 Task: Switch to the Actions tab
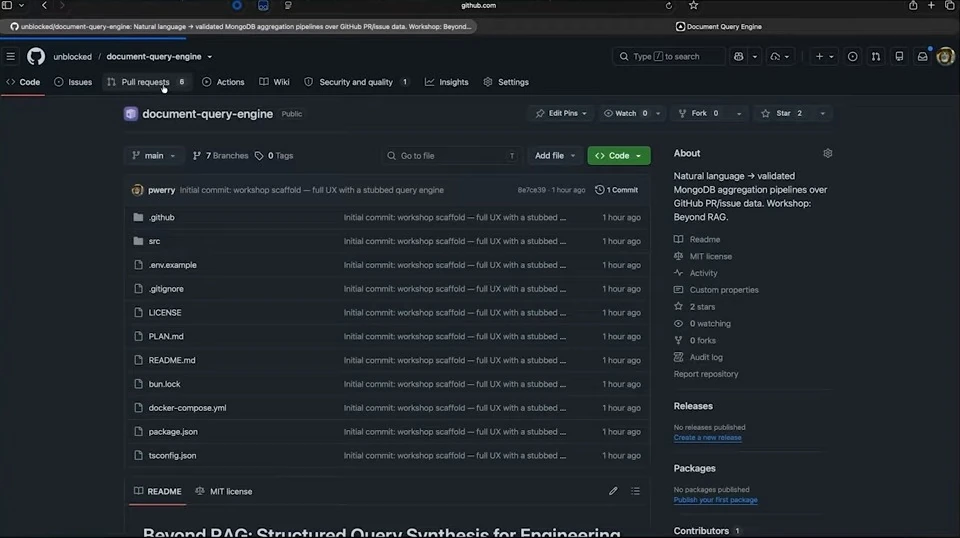coord(223,82)
